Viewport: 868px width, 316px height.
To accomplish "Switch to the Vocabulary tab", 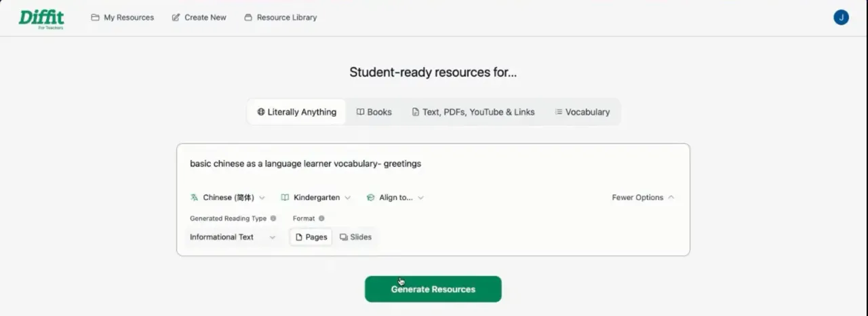I will pyautogui.click(x=582, y=112).
